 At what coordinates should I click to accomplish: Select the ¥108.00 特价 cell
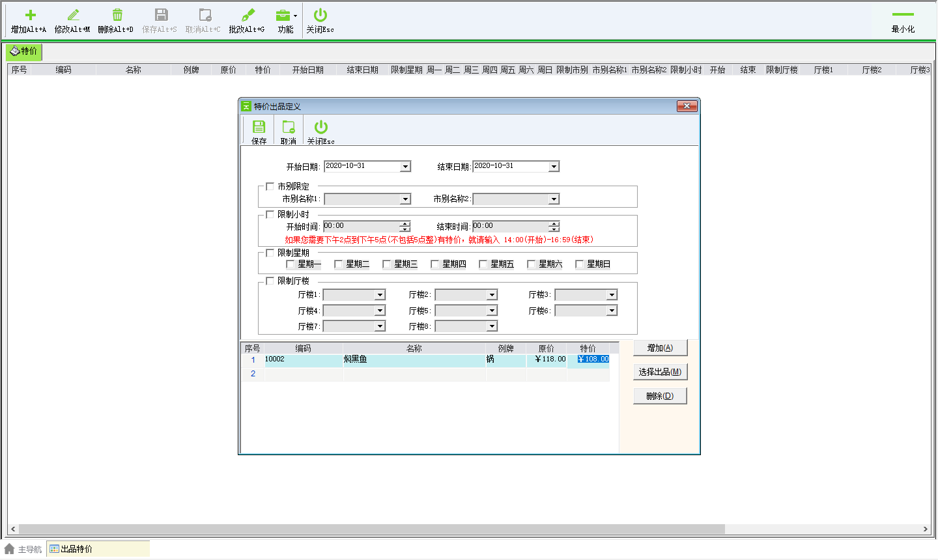[x=588, y=359]
